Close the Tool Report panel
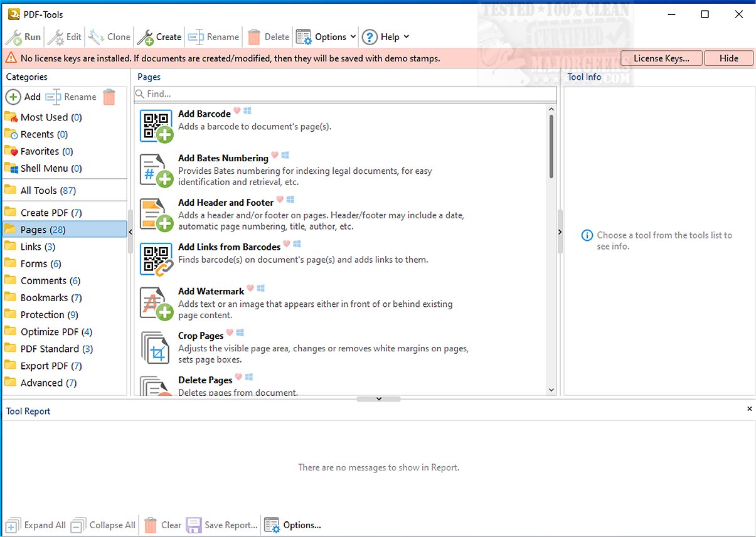 click(749, 409)
